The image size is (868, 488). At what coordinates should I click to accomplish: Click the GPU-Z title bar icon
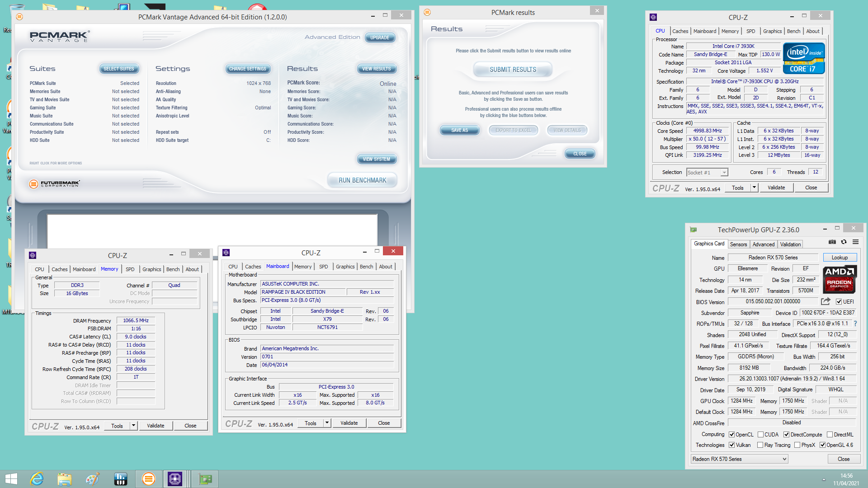pyautogui.click(x=693, y=230)
